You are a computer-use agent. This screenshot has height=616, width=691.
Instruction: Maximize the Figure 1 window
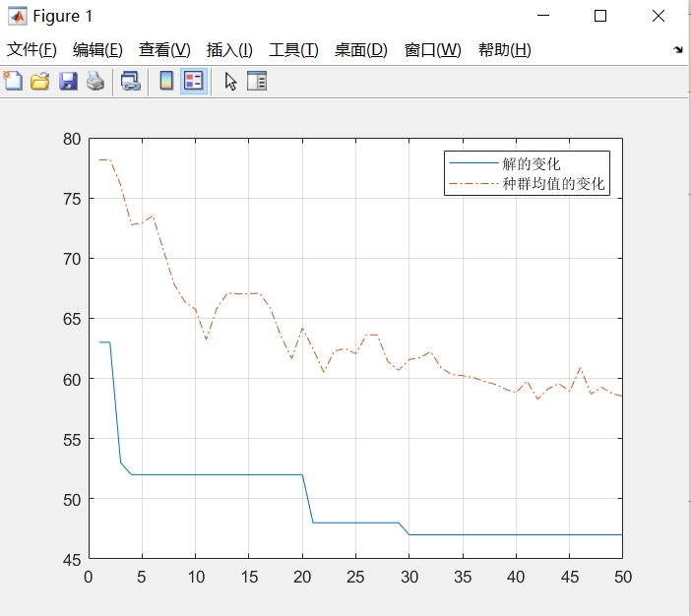(x=600, y=16)
